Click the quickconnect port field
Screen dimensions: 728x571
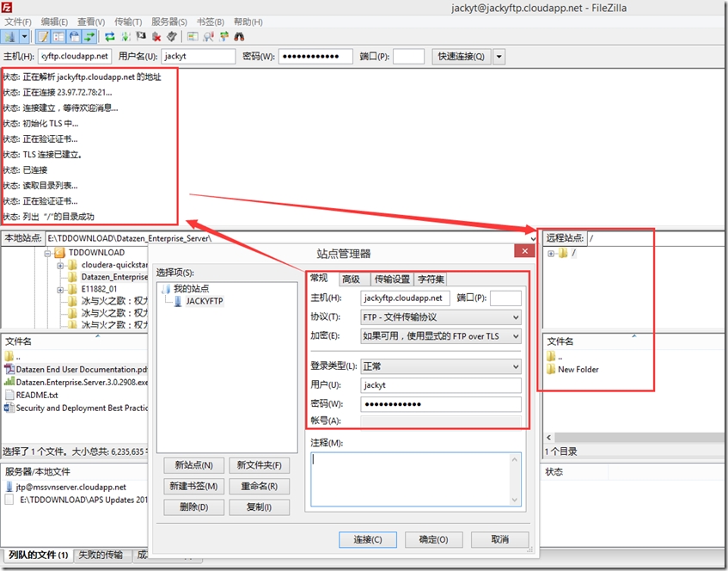(x=408, y=56)
